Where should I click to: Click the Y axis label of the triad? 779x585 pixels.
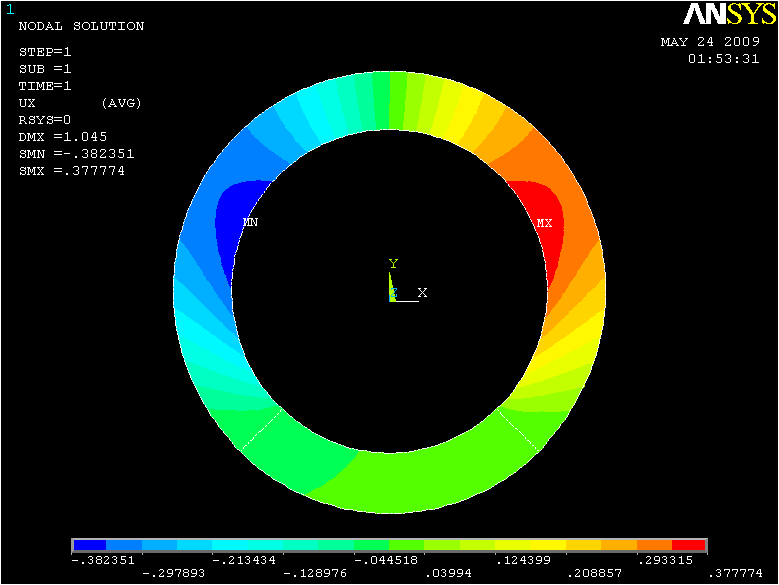[393, 264]
